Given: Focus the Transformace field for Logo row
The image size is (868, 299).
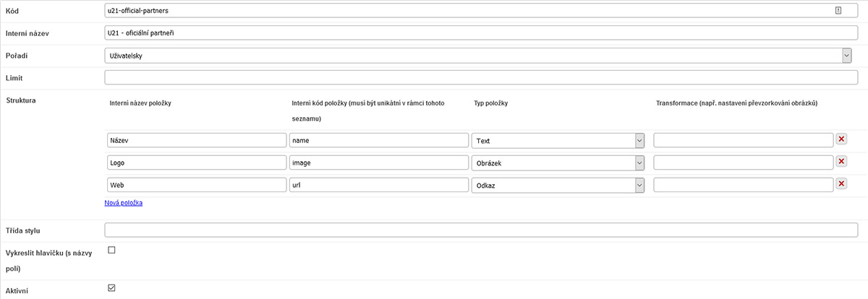Looking at the screenshot, I should pos(743,162).
